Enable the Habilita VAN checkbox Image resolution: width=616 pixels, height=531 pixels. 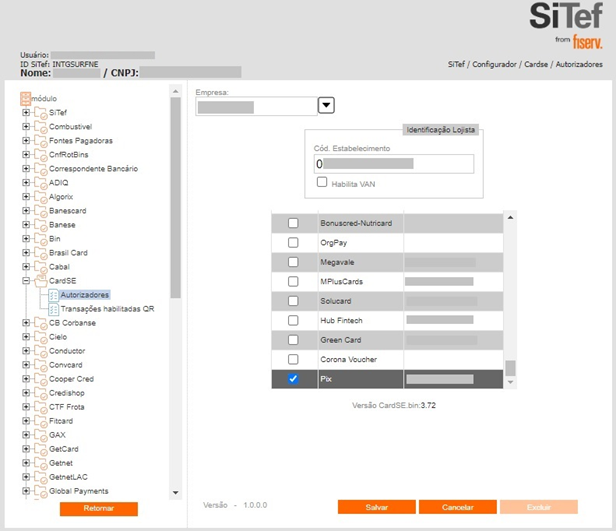coord(322,183)
